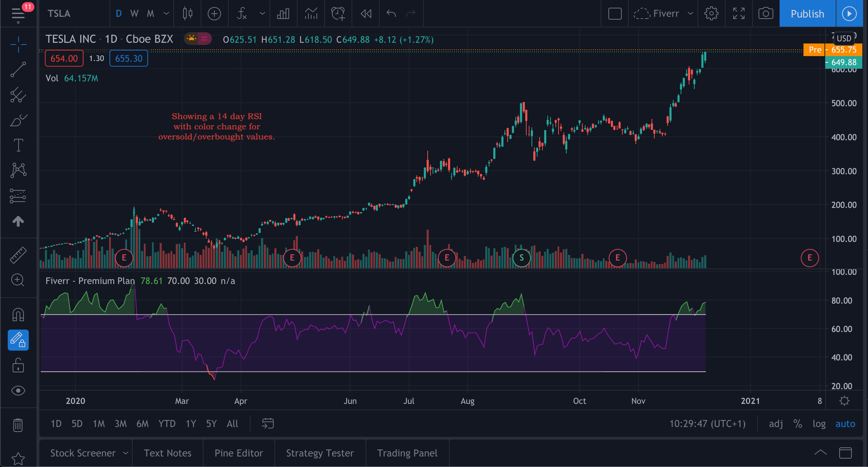Select the W weekly interval

[134, 14]
